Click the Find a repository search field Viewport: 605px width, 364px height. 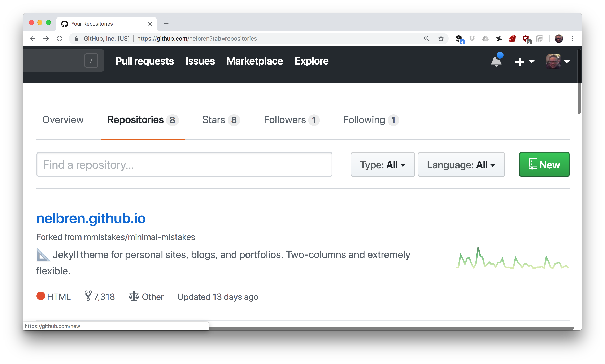(x=184, y=165)
